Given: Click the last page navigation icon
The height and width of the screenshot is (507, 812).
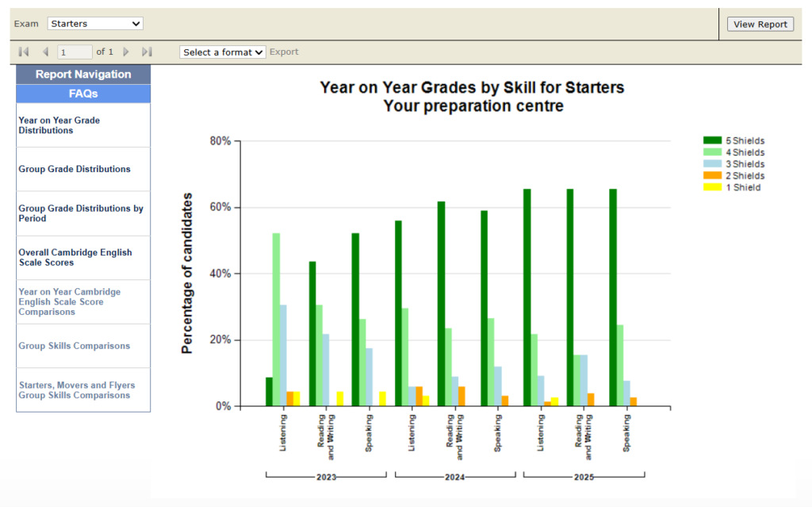Looking at the screenshot, I should point(146,51).
